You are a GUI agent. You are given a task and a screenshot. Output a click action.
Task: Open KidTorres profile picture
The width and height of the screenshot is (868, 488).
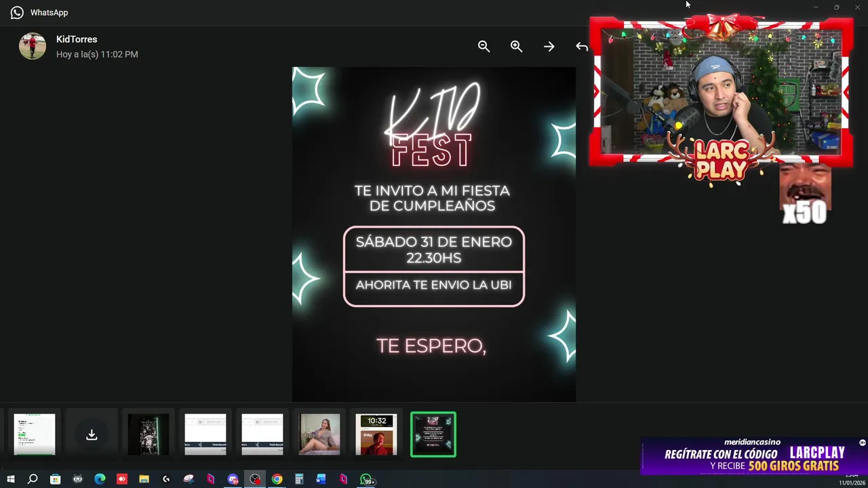pos(33,46)
